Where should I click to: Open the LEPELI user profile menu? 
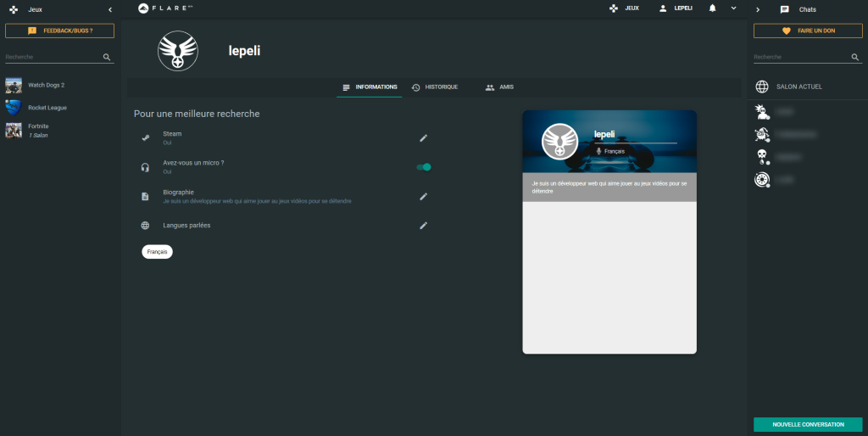tap(676, 8)
